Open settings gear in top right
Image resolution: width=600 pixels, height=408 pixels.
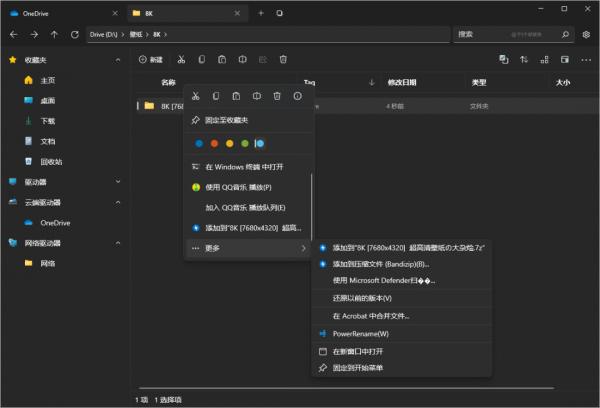[x=586, y=34]
